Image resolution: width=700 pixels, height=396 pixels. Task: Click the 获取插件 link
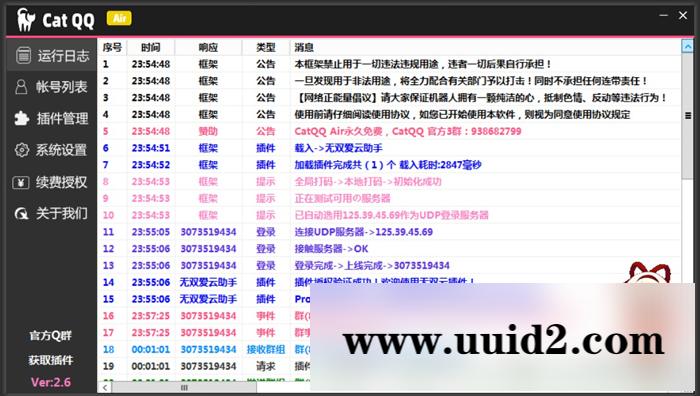(x=50, y=360)
